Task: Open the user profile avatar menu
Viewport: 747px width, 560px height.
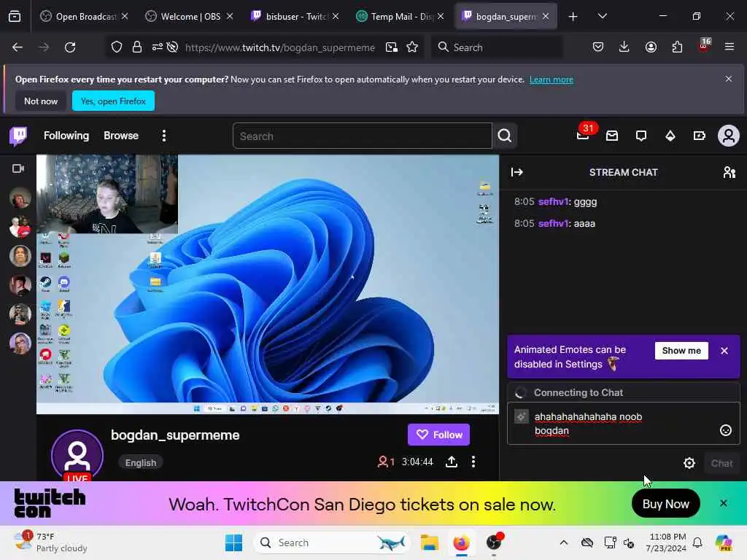Action: 729,136
